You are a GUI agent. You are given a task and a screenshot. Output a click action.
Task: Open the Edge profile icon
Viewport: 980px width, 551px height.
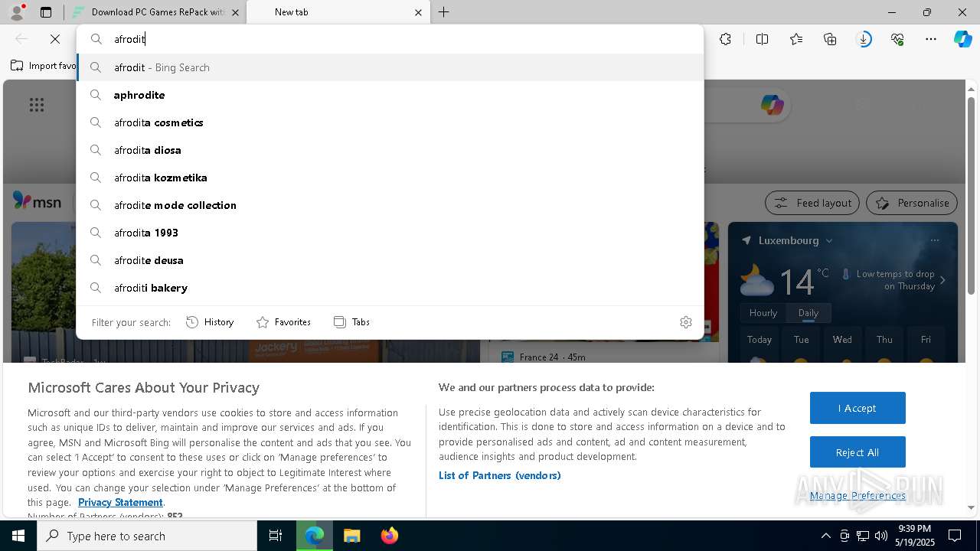(x=17, y=12)
